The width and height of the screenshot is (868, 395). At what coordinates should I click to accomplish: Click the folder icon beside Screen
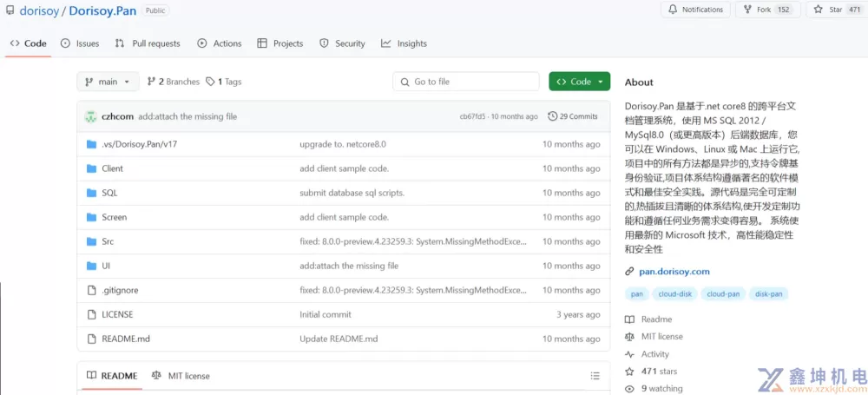(92, 217)
